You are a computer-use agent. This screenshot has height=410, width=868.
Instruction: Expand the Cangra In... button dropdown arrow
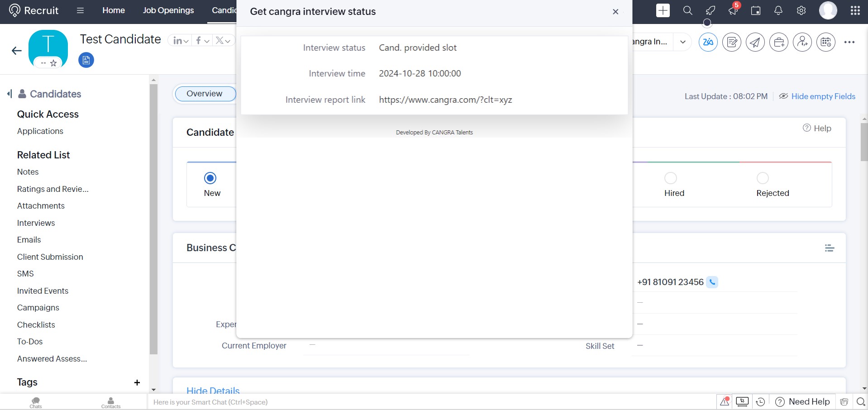coord(683,42)
